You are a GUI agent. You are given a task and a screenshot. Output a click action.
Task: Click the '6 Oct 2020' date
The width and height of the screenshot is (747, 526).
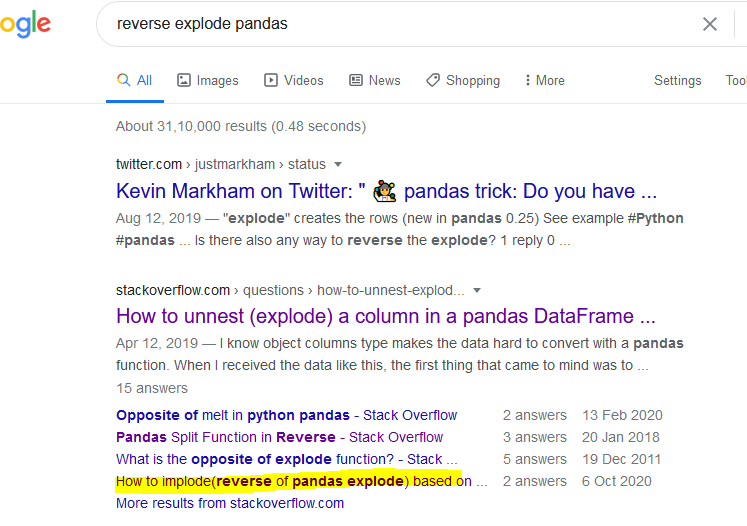(x=616, y=481)
